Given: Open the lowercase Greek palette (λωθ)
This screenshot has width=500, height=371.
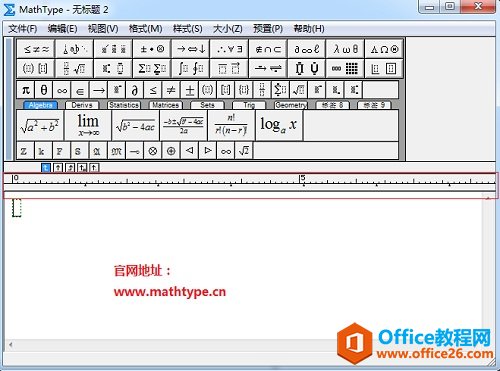Looking at the screenshot, I should pyautogui.click(x=345, y=49).
